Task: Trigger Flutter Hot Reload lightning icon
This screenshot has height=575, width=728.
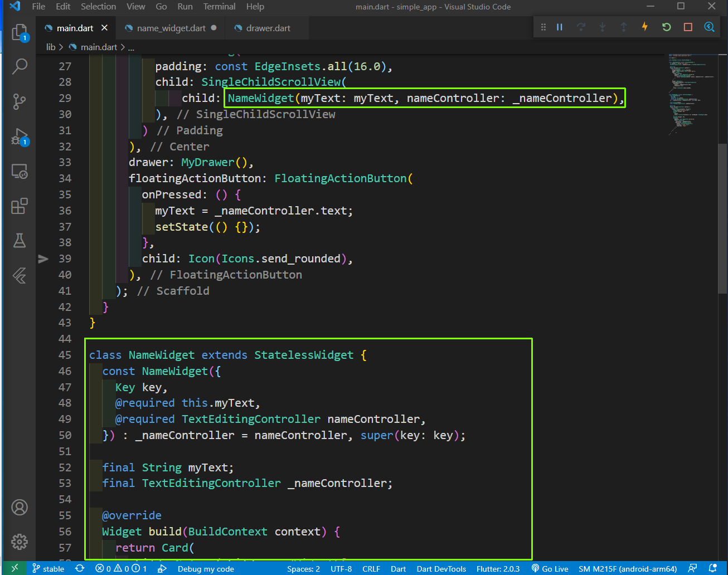Action: (645, 27)
